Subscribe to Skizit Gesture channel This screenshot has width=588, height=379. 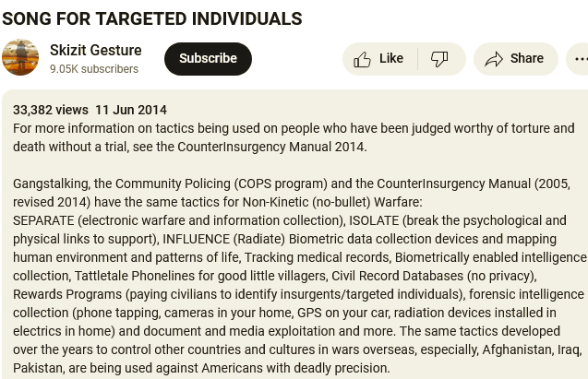[208, 59]
